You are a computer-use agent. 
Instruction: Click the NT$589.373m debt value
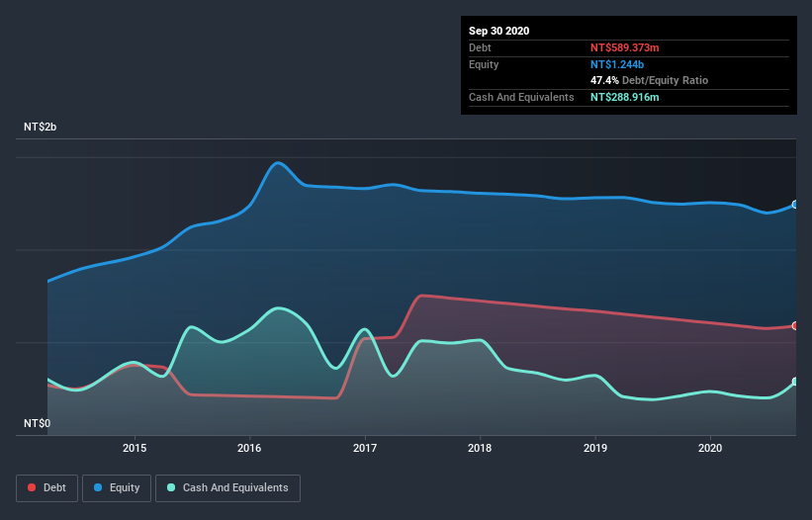click(624, 47)
